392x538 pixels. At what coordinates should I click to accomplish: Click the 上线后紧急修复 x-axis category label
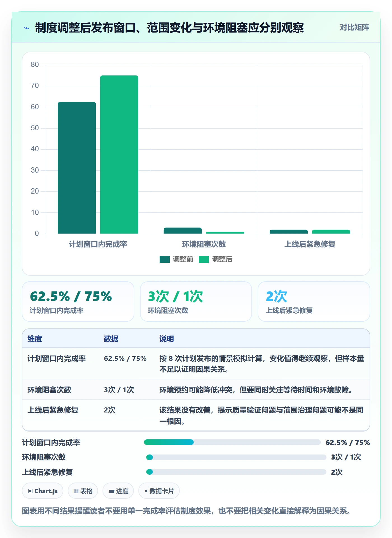pos(310,244)
